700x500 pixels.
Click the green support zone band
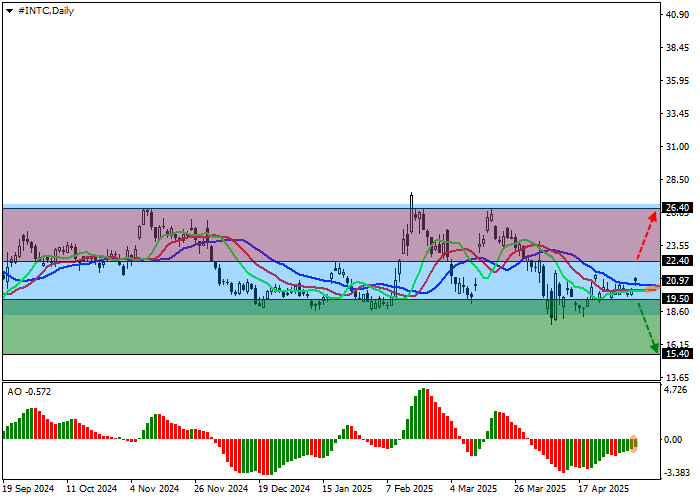(x=300, y=335)
